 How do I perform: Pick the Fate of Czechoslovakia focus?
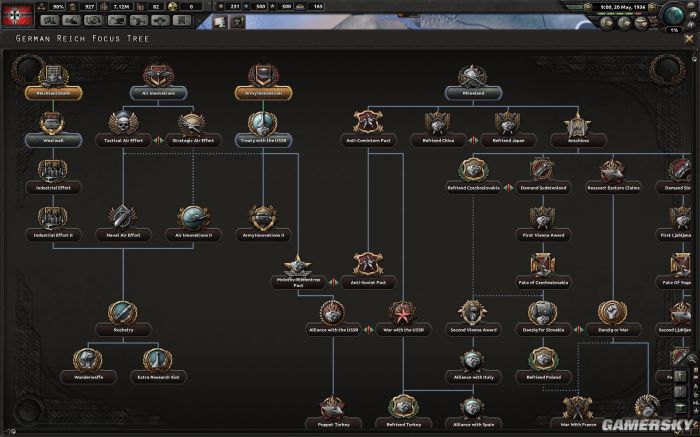(543, 272)
